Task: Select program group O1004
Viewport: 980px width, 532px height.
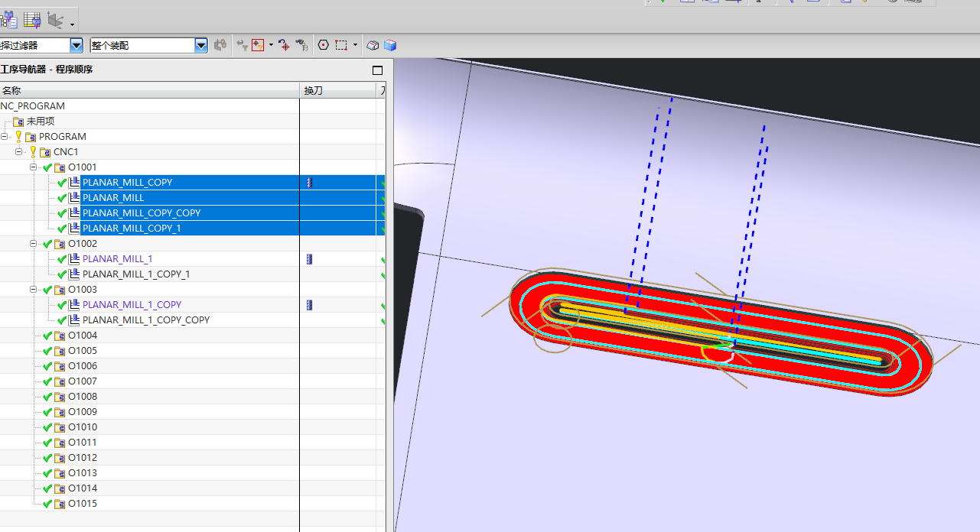Action: coord(83,336)
